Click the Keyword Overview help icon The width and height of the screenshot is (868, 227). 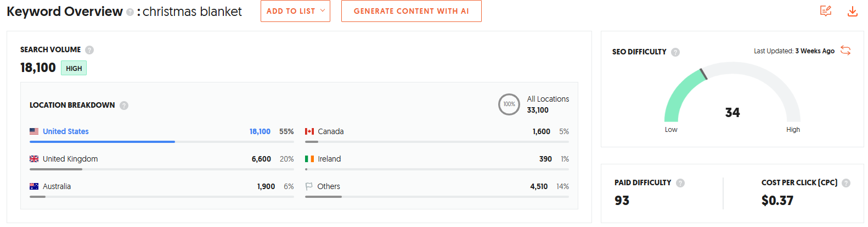coord(130,12)
